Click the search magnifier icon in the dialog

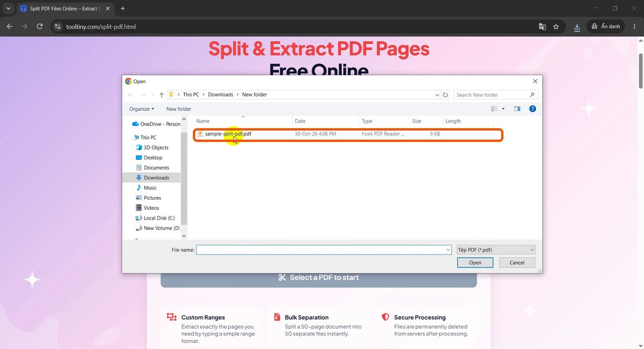(532, 94)
